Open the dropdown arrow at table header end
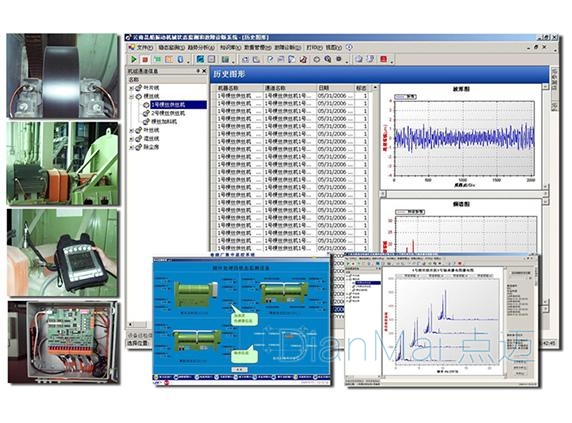Viewport: 572px width, 423px height. pyautogui.click(x=375, y=88)
